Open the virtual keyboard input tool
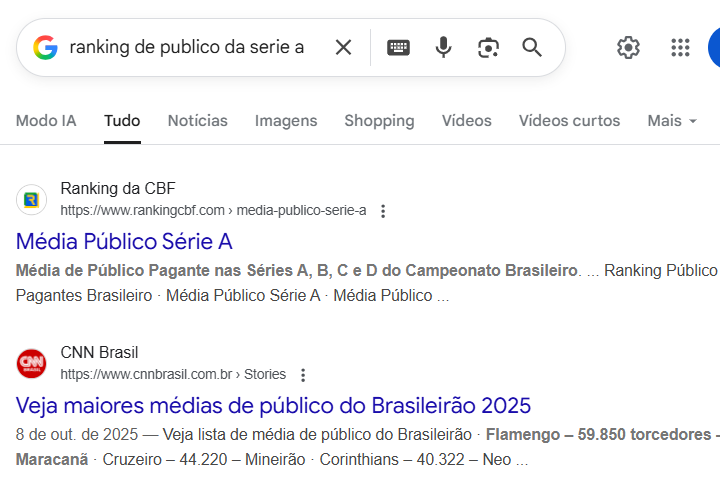 pyautogui.click(x=398, y=47)
